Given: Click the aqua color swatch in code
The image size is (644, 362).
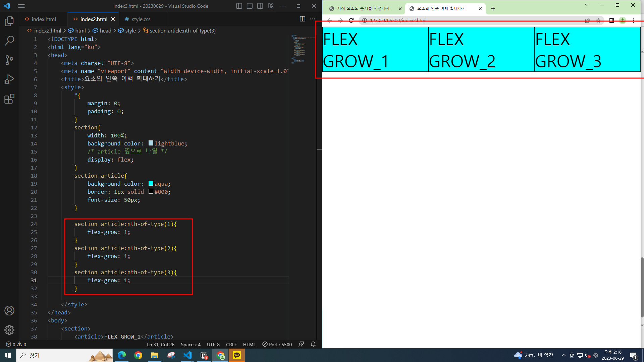Looking at the screenshot, I should point(151,183).
